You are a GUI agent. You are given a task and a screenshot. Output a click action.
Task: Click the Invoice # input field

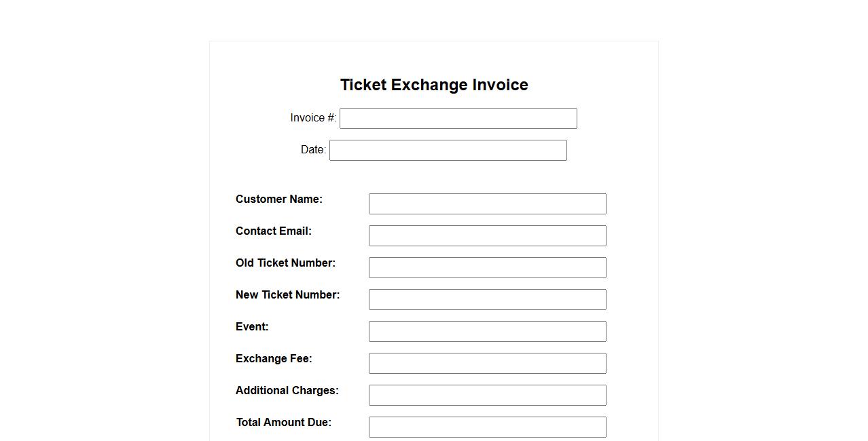[x=458, y=118]
